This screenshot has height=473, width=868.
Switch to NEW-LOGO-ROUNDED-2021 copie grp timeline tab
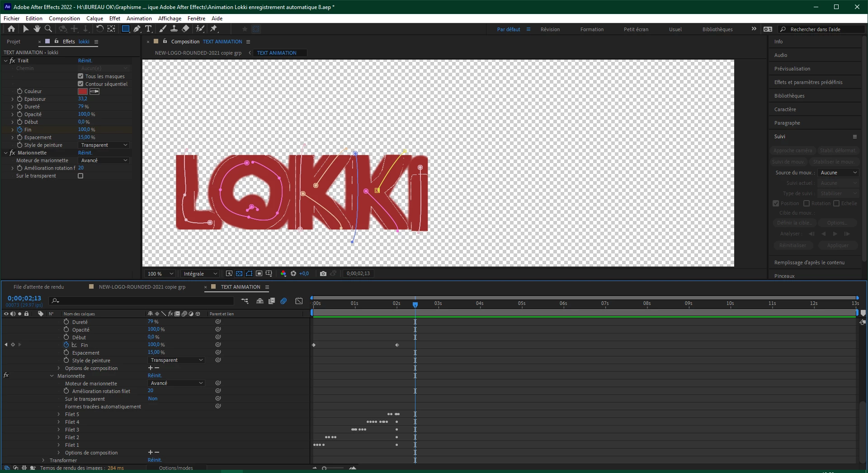tap(142, 287)
